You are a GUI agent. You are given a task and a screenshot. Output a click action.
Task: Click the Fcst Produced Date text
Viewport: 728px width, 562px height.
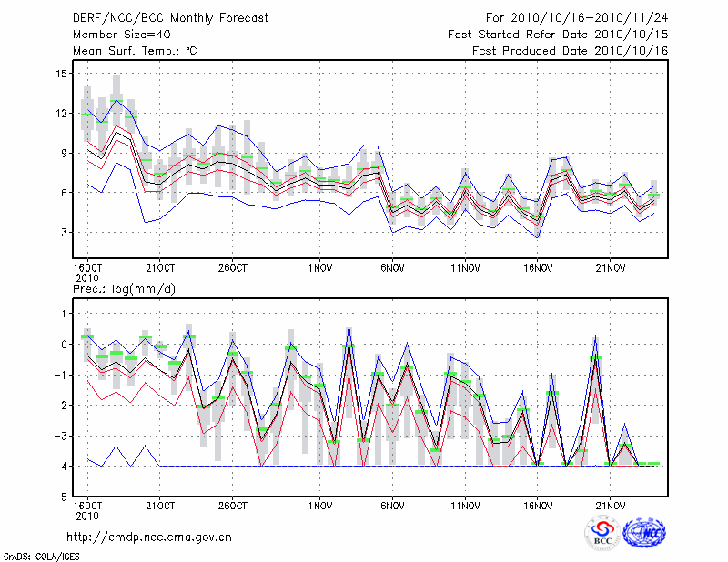[x=570, y=50]
